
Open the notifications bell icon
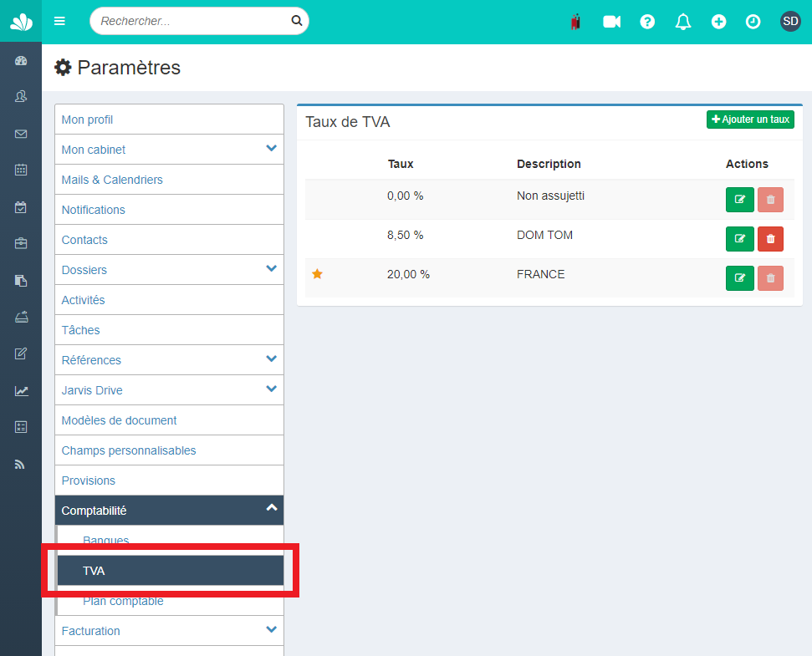[683, 22]
